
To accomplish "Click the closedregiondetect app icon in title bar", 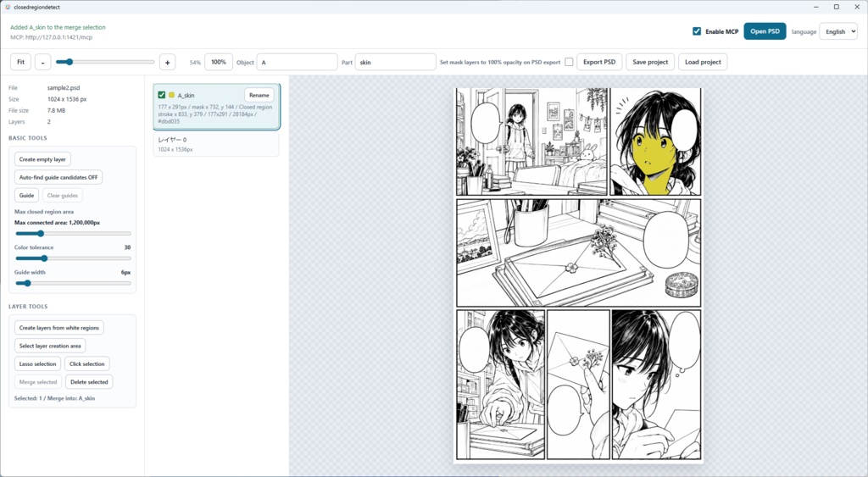I will pos(8,7).
